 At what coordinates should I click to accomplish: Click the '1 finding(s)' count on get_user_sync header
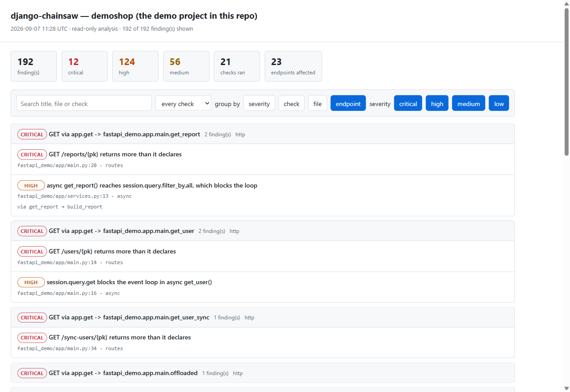(227, 318)
